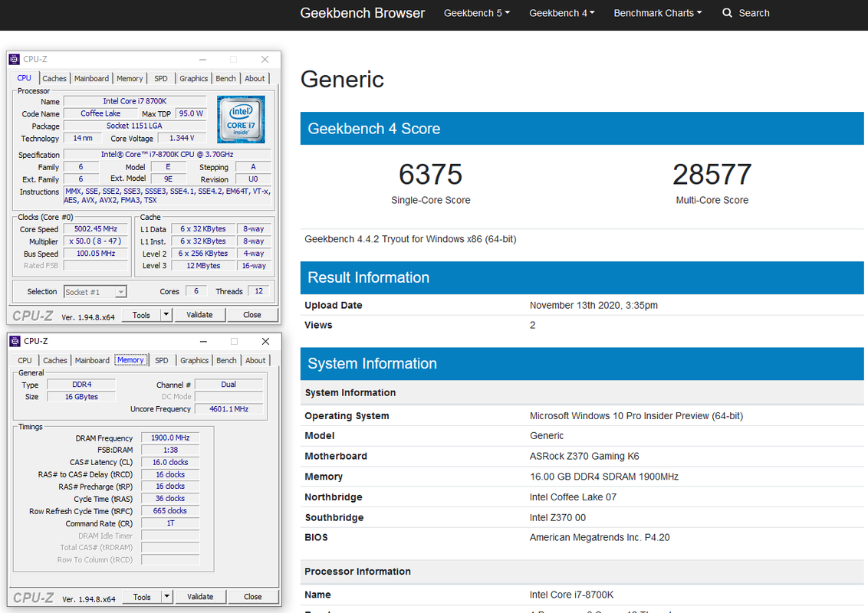This screenshot has height=613, width=868.
Task: Click the Multi-Core Score 28577
Action: click(x=712, y=174)
